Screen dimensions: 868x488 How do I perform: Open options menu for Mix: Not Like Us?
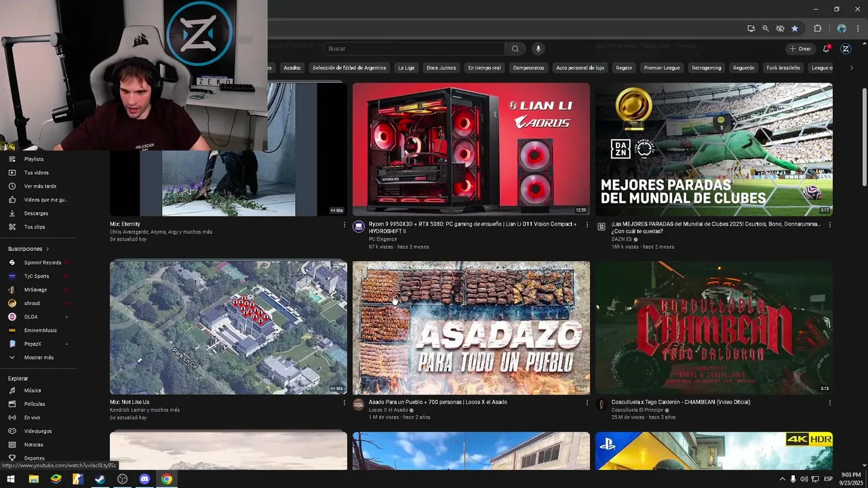tap(344, 403)
